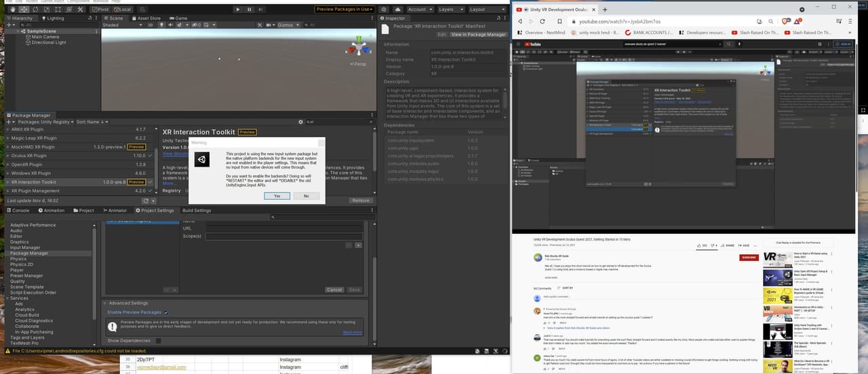The height and width of the screenshot is (374, 868).
Task: Open the Read more link
Action: [x=352, y=332]
